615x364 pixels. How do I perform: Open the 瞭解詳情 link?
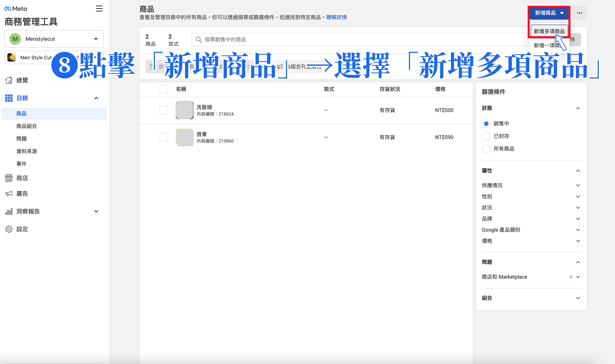tap(336, 17)
